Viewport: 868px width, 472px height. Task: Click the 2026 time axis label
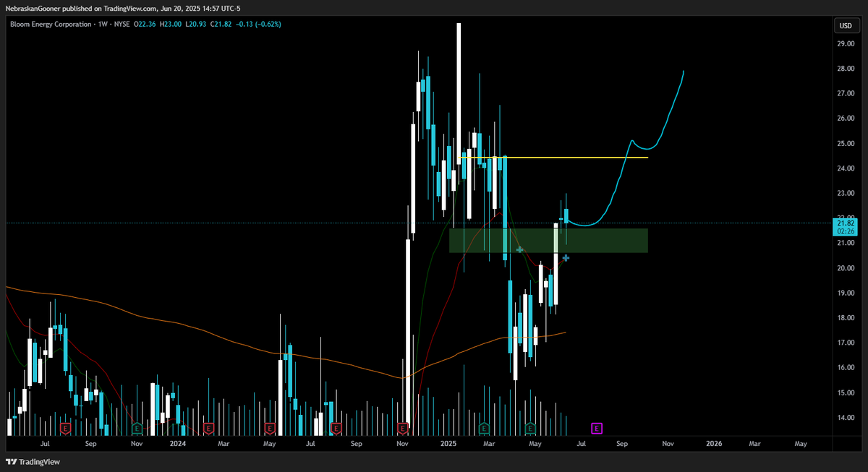tap(714, 443)
